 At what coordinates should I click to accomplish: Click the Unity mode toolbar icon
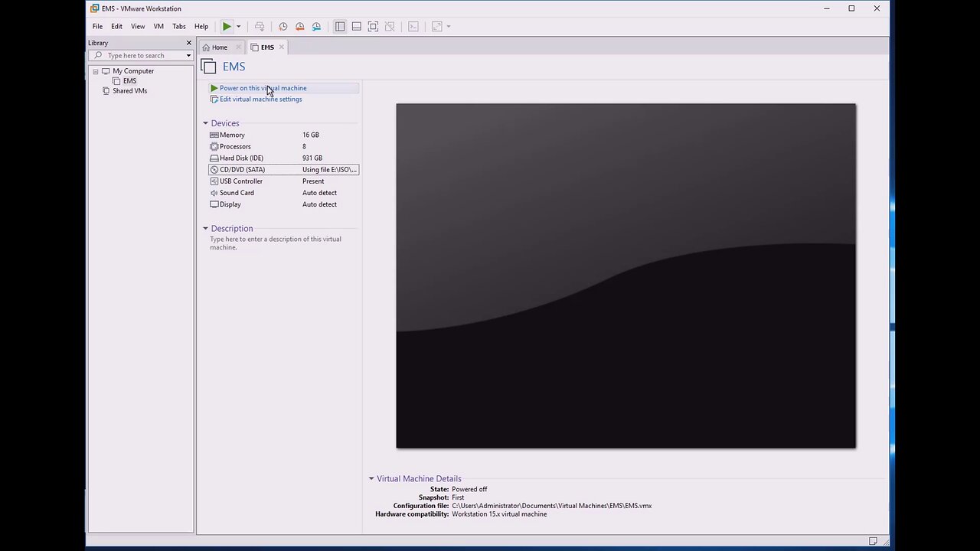tap(390, 26)
